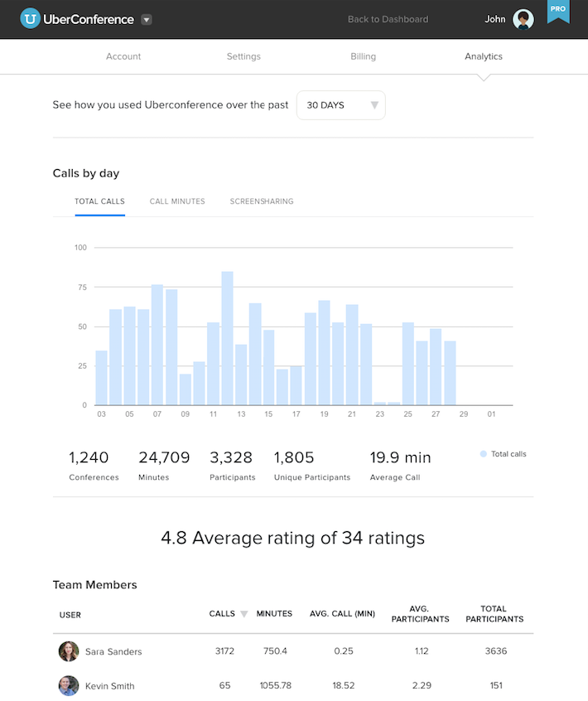The width and height of the screenshot is (588, 701).
Task: Click the chart bar above day 07
Action: [157, 345]
